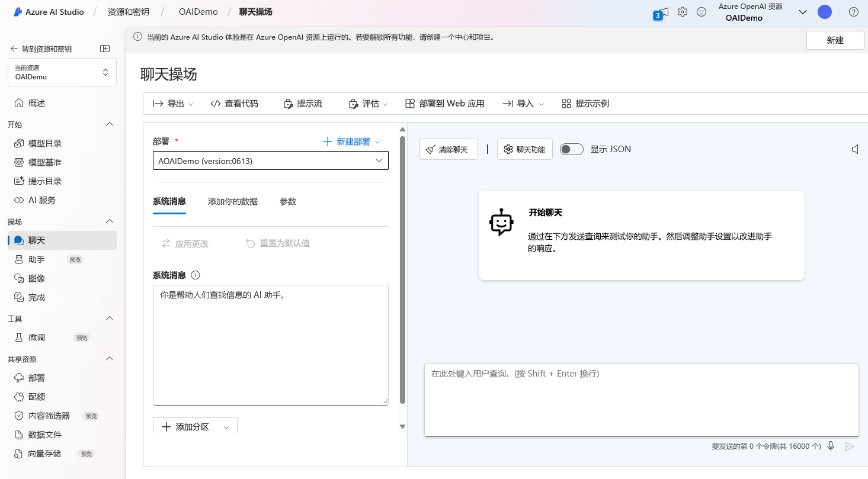Open 图像 playground in the sidebar

click(x=62, y=278)
